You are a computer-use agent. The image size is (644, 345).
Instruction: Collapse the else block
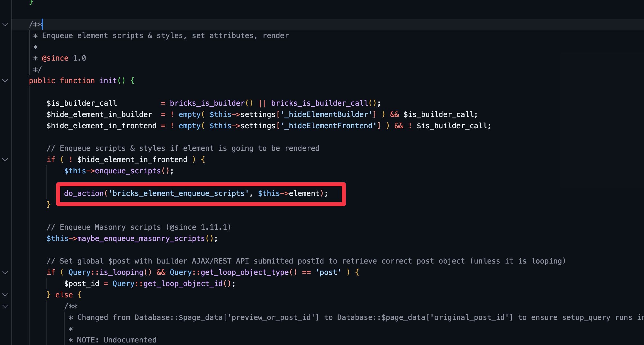coord(5,295)
